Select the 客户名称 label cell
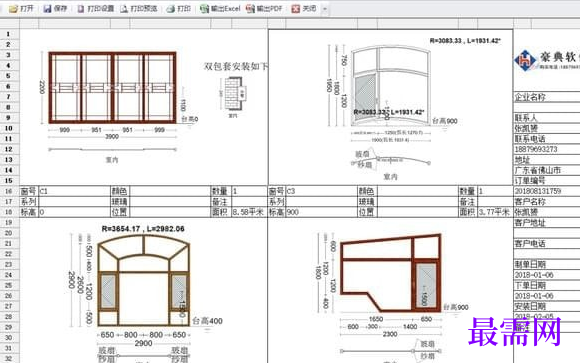The height and width of the screenshot is (363, 580). click(547, 202)
